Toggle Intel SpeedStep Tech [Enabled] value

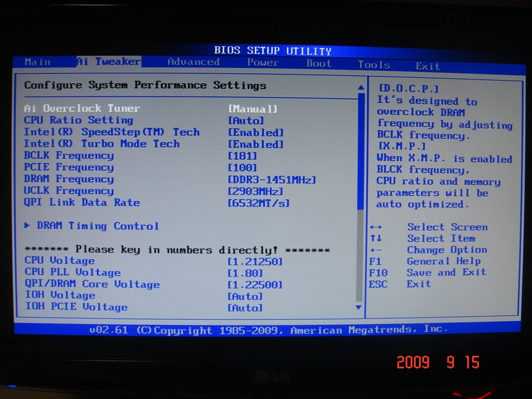click(x=256, y=132)
